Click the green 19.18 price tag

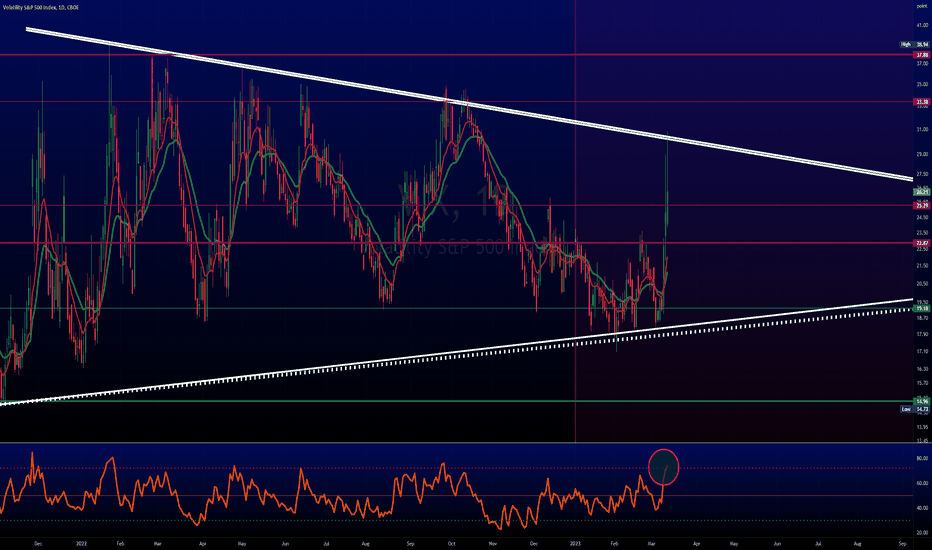[922, 309]
